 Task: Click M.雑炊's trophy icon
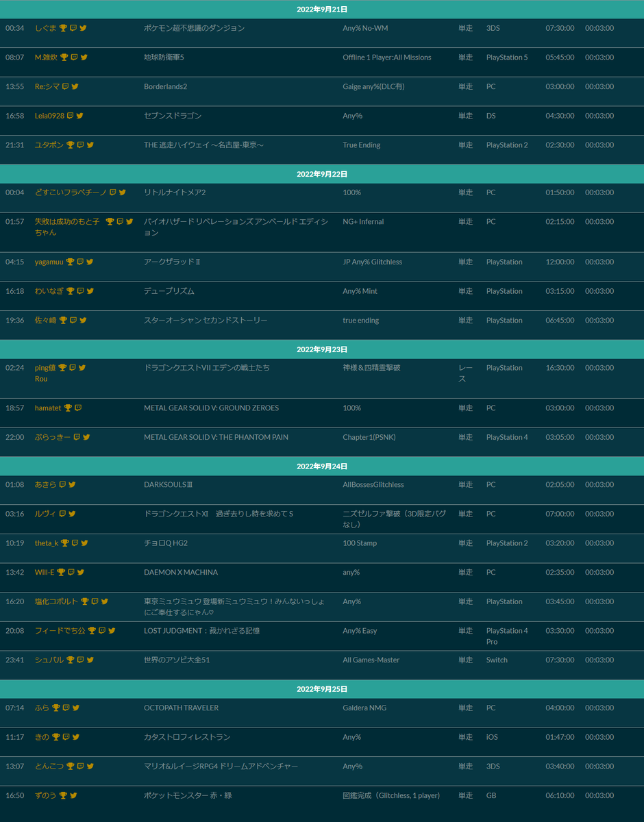tap(64, 58)
